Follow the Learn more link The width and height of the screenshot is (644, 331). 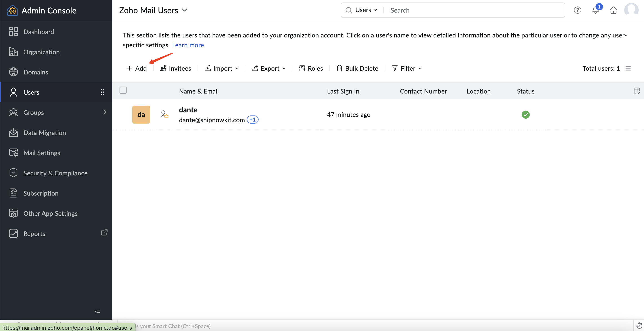coord(188,45)
